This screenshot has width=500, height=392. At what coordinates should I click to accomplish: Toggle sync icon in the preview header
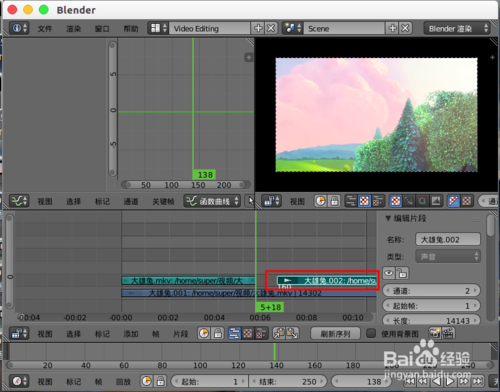click(x=320, y=201)
